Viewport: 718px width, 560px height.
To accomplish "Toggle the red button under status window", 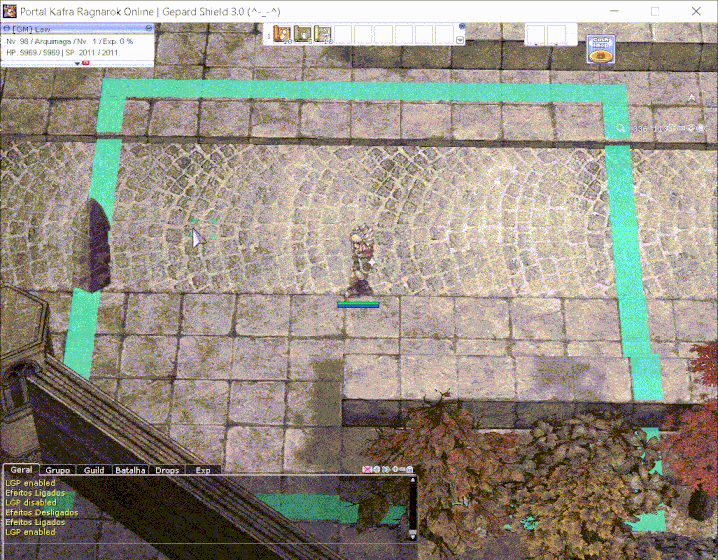I will pos(85,63).
